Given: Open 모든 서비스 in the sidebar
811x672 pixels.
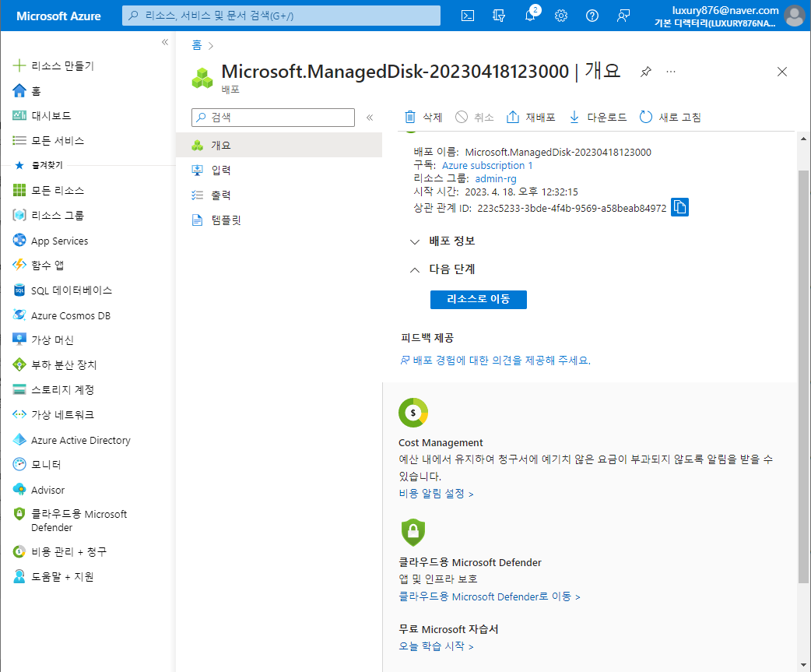Looking at the screenshot, I should pyautogui.click(x=48, y=141).
